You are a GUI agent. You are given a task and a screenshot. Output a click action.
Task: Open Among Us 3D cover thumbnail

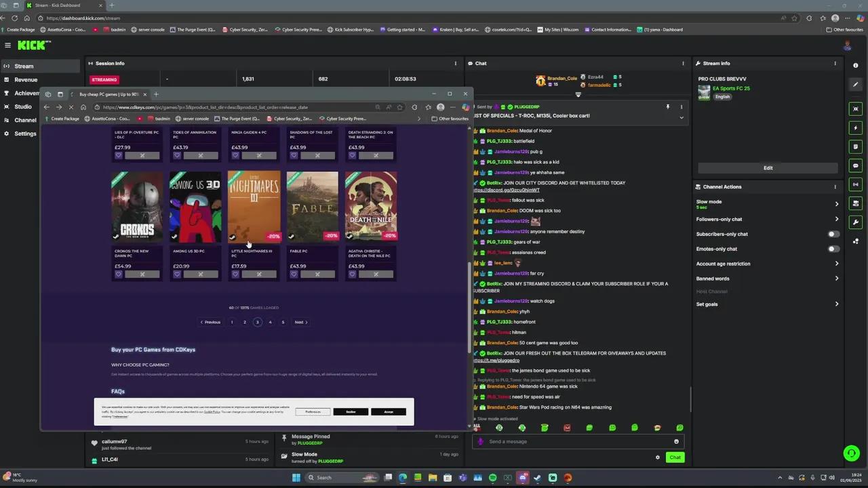[x=195, y=207]
